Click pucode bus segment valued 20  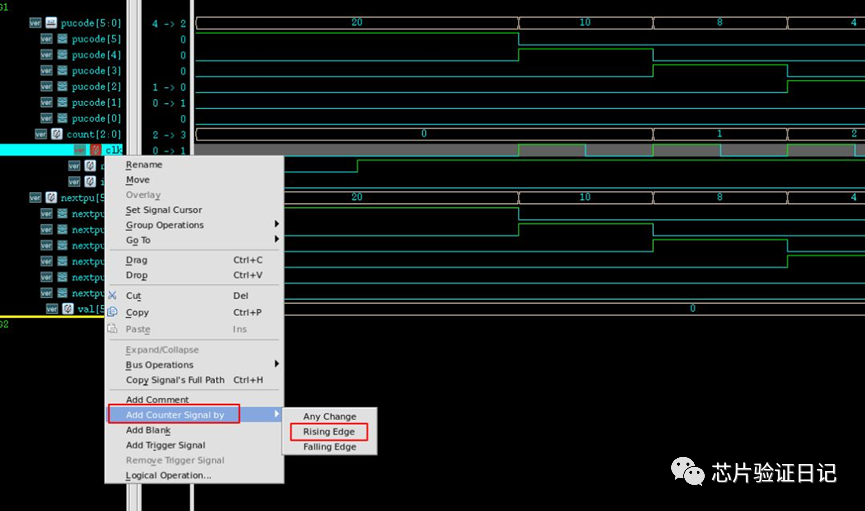357,23
